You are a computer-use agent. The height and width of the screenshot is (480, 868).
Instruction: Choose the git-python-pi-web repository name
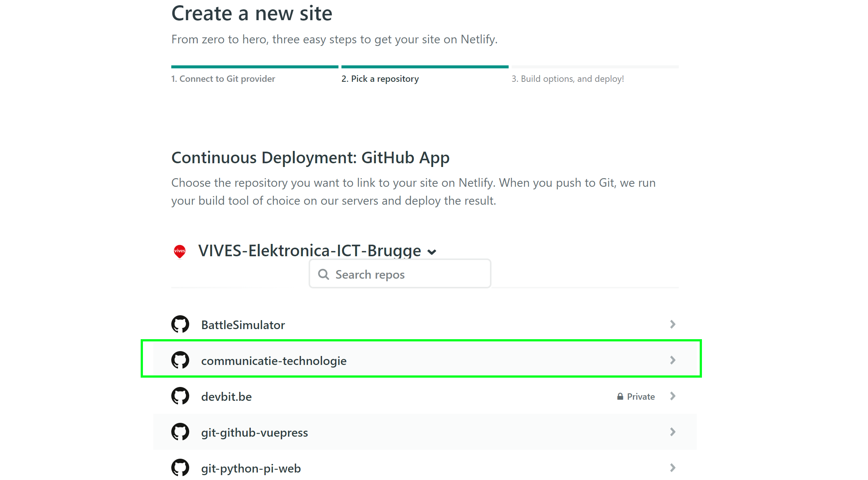[x=251, y=468]
